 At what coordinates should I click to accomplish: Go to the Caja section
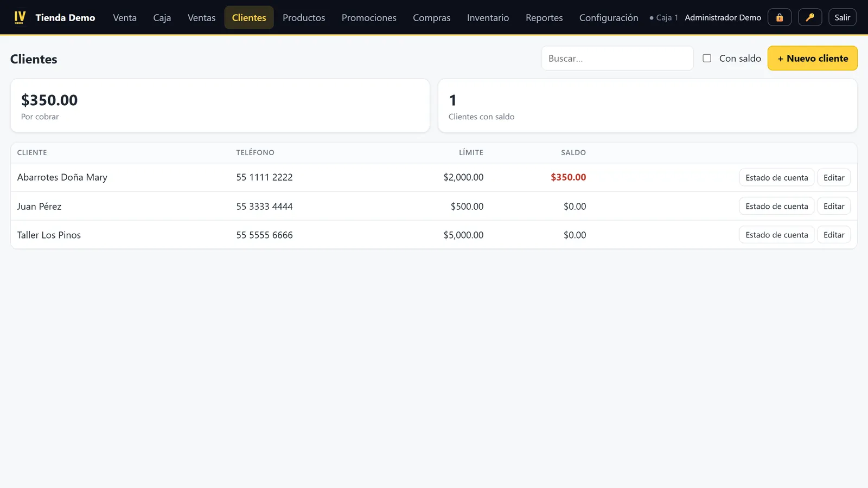pyautogui.click(x=162, y=17)
